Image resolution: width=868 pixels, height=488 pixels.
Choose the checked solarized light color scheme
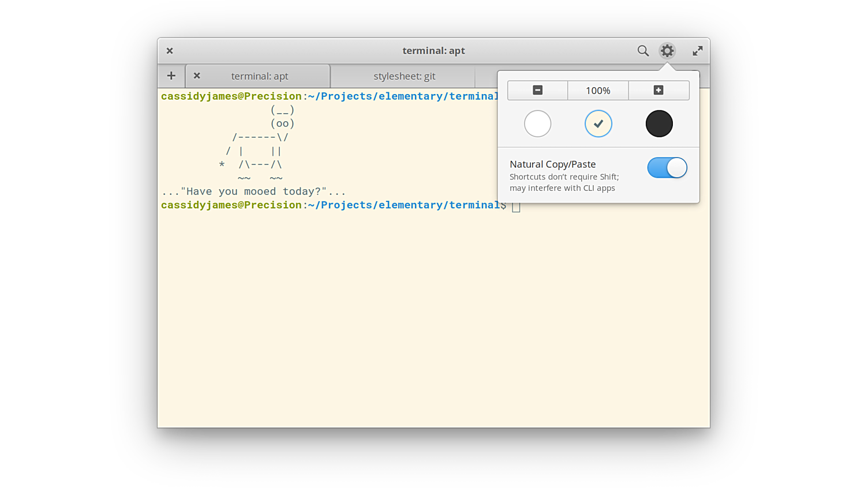click(x=598, y=123)
